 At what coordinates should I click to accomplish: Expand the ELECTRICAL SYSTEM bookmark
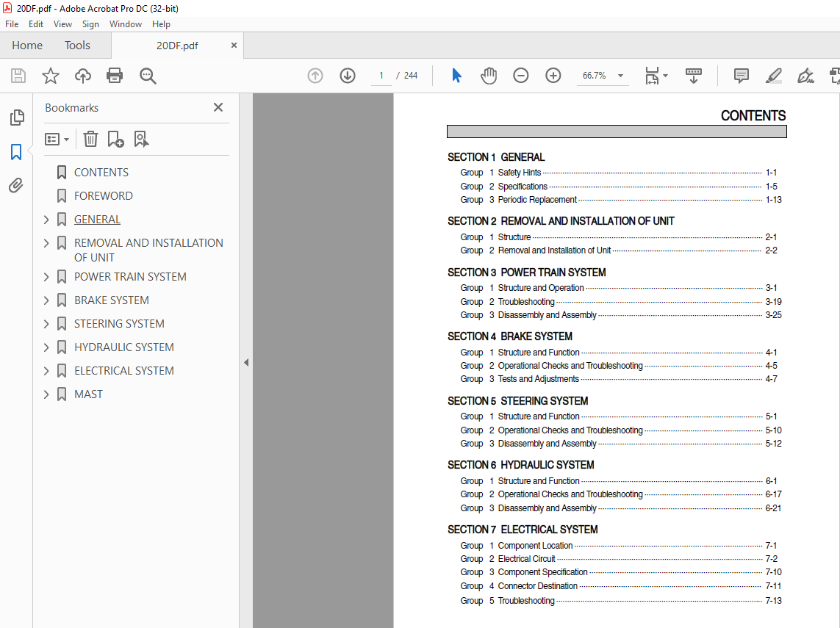pos(46,371)
